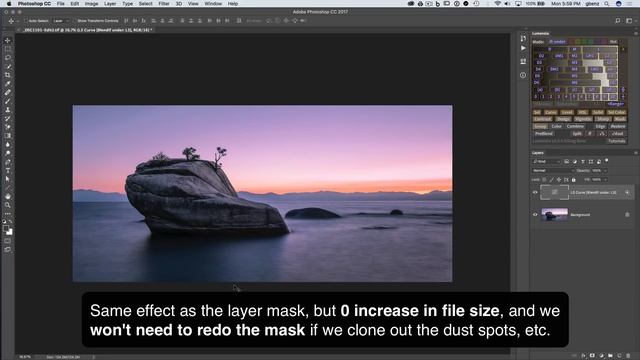Click Lumenzia Vignette button

pos(583,119)
